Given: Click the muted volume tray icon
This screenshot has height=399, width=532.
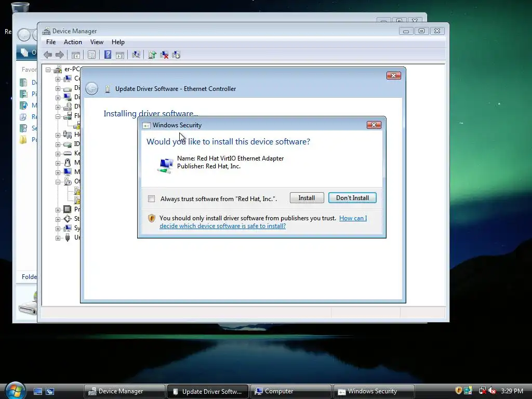Looking at the screenshot, I should pyautogui.click(x=492, y=391).
